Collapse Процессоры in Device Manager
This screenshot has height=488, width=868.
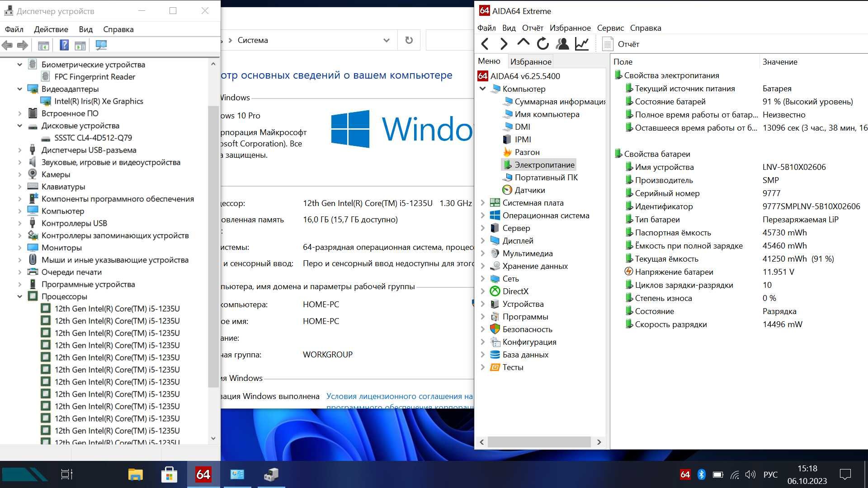pyautogui.click(x=19, y=296)
